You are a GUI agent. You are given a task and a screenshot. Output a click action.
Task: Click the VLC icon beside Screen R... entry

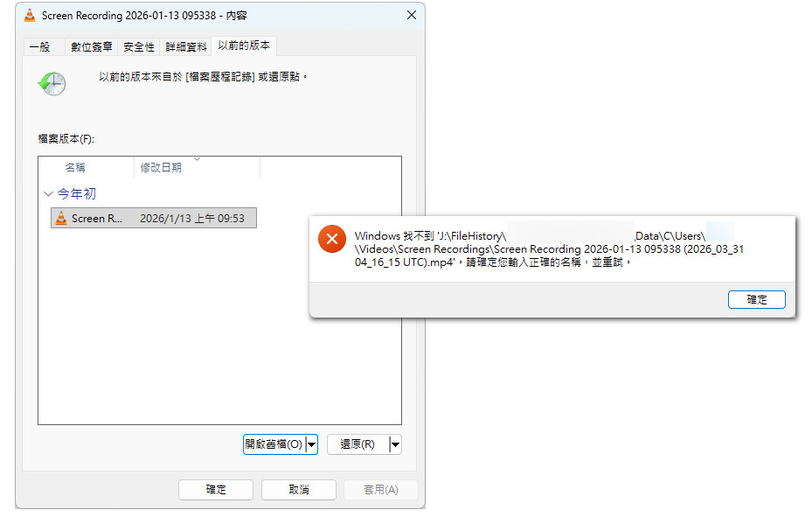(61, 218)
